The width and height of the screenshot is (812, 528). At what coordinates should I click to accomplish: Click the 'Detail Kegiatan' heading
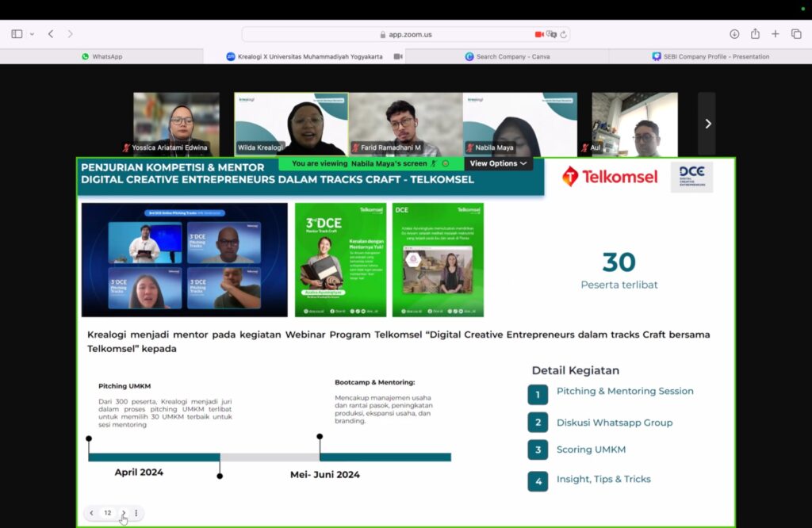click(576, 370)
